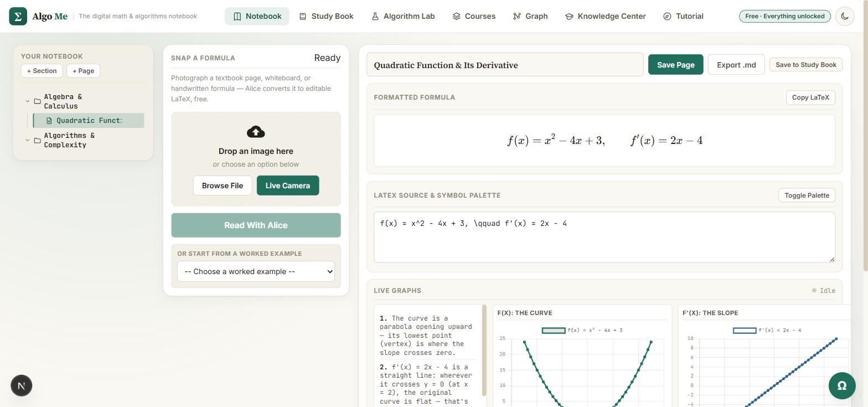Image resolution: width=868 pixels, height=407 pixels.
Task: Click the Free · Everything unlocked badge
Action: coord(785,16)
